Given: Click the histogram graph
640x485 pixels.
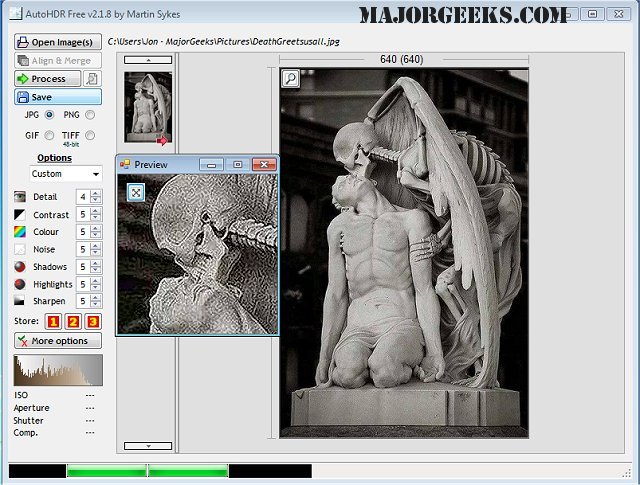Looking at the screenshot, I should 58,370.
